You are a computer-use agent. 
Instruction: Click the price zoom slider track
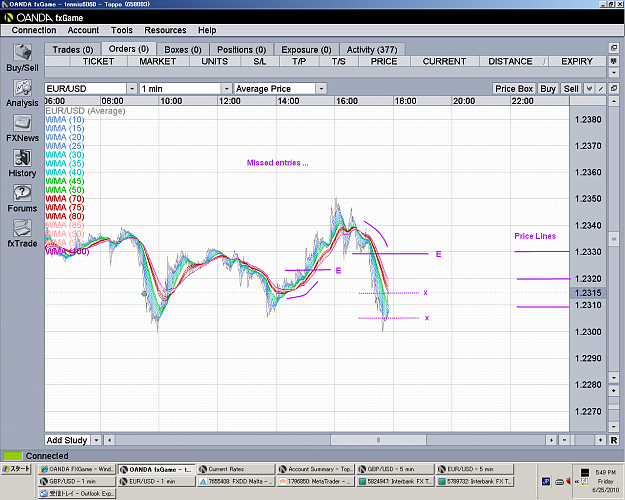(614, 409)
